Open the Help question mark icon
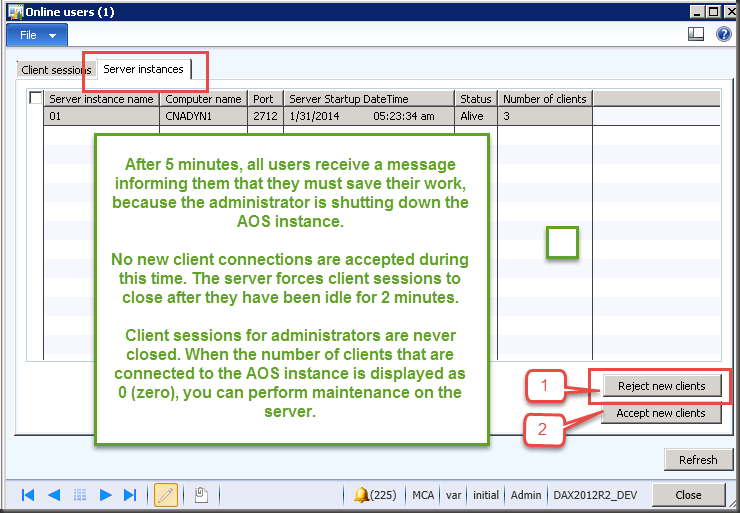Screen dimensions: 740x513 pos(723,35)
